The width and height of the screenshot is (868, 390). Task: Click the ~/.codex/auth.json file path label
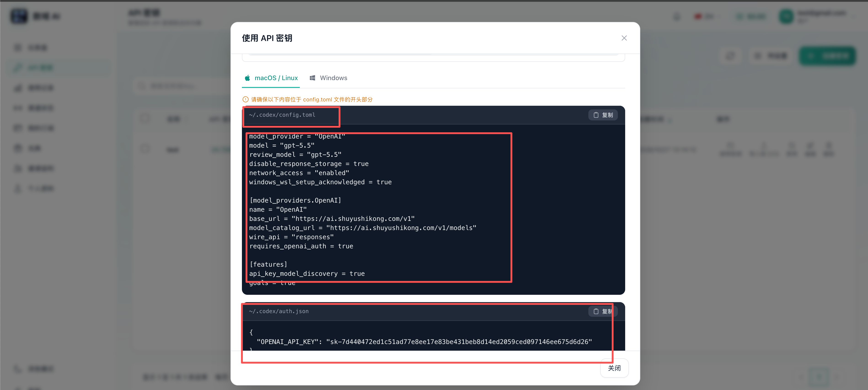[279, 311]
